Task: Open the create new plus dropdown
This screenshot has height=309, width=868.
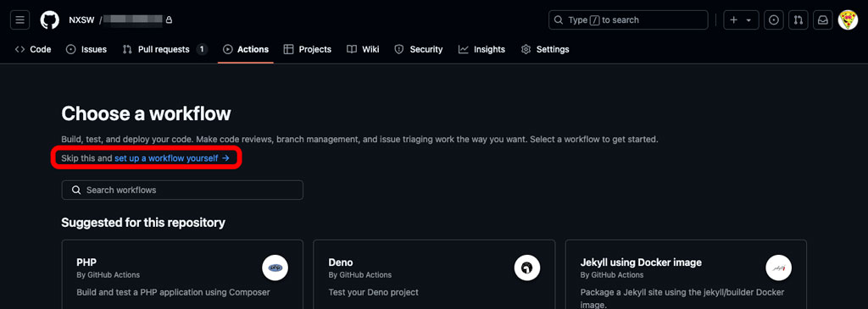Action: click(x=740, y=20)
